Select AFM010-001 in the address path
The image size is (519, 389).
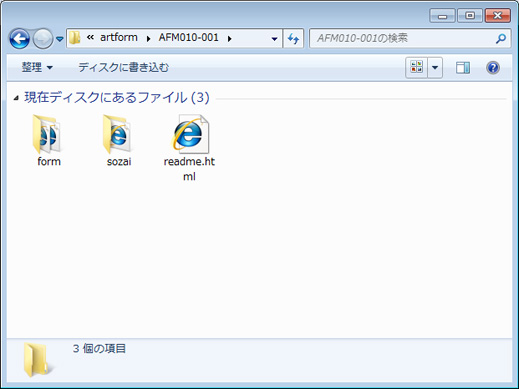188,37
